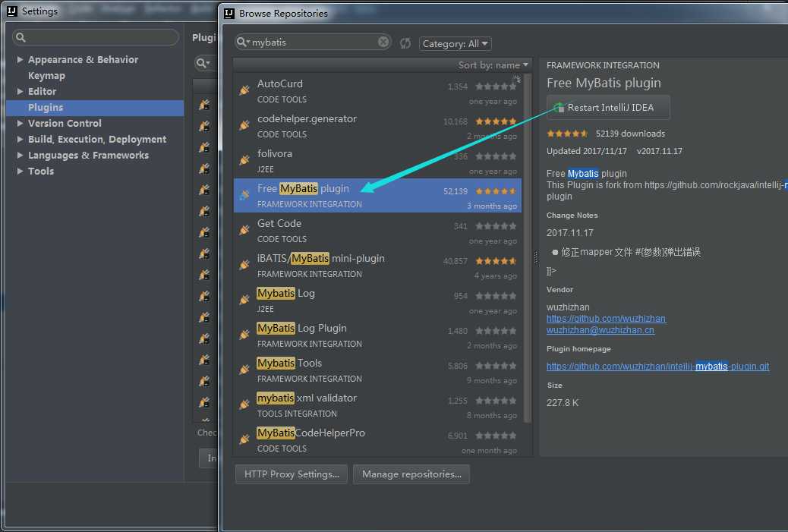
Task: Click Restart IntelliJ IDEA button
Action: 608,108
